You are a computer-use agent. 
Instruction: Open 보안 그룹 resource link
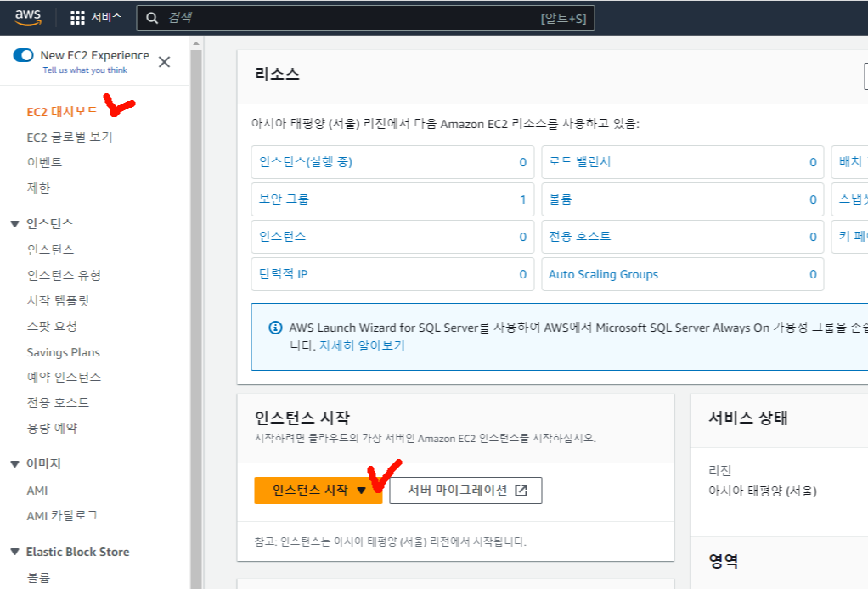[284, 199]
